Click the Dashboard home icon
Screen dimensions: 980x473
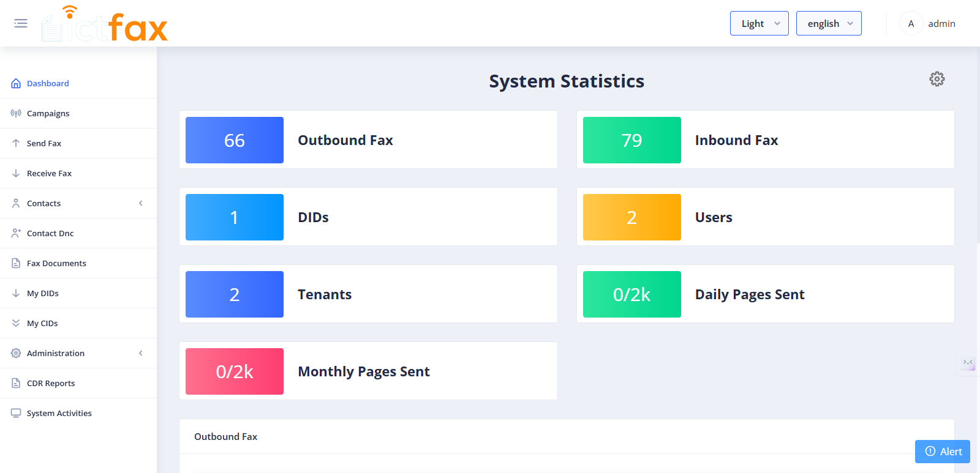click(16, 83)
